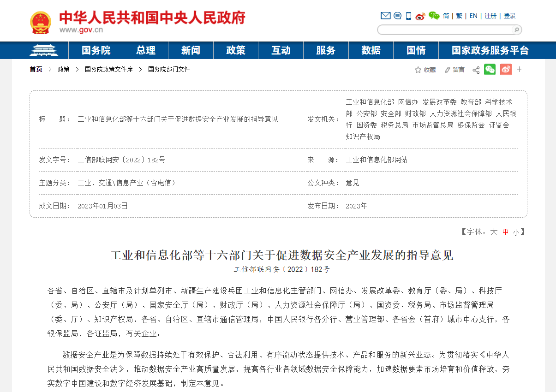Viewport: 556px width, 392px height.
Task: Click the pencil 留言 comment button
Action: (x=454, y=70)
